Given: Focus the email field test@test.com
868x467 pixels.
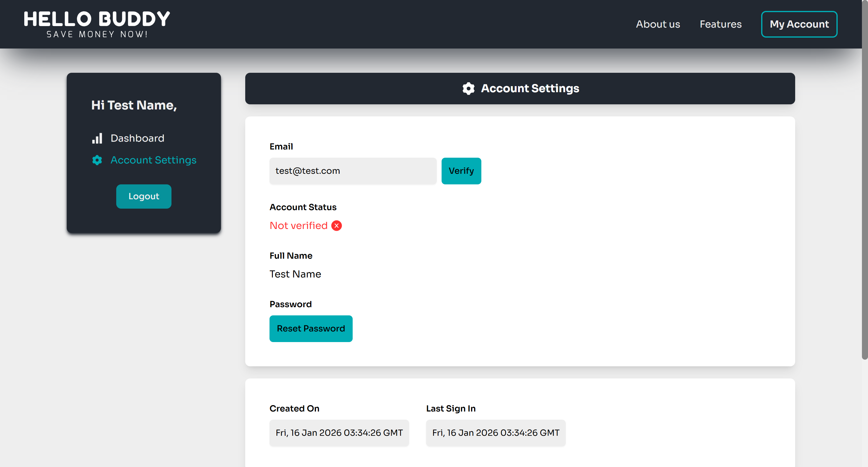Looking at the screenshot, I should click(x=353, y=171).
